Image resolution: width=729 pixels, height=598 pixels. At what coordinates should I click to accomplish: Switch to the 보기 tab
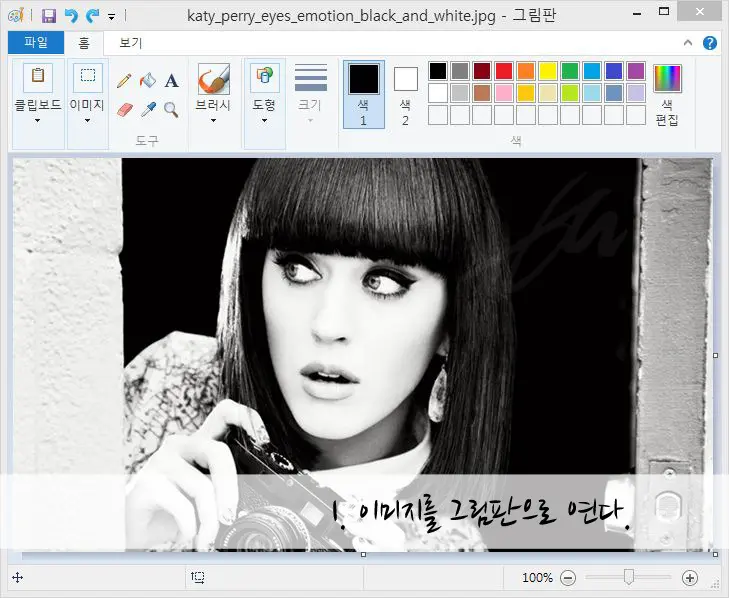pyautogui.click(x=130, y=43)
